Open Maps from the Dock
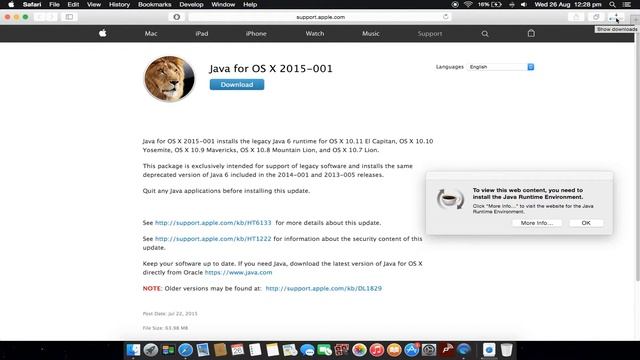 289,350
